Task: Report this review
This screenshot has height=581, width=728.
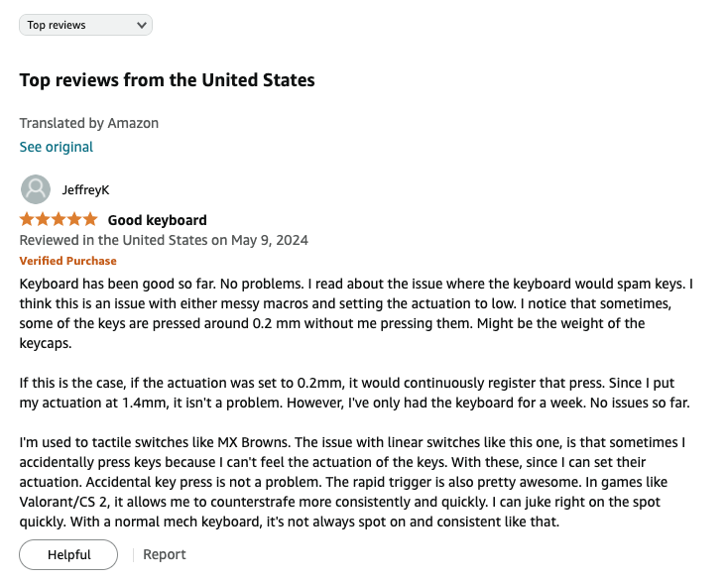Action: pyautogui.click(x=165, y=555)
